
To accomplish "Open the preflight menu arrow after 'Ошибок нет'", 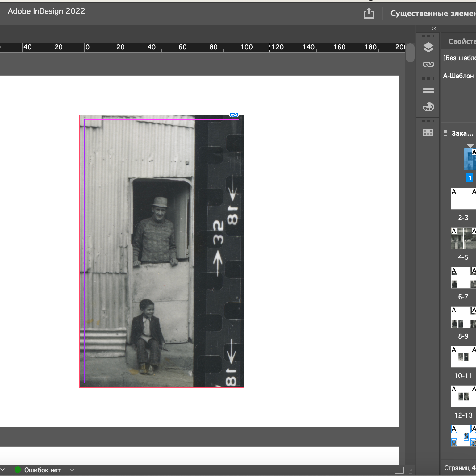I will pos(72,470).
